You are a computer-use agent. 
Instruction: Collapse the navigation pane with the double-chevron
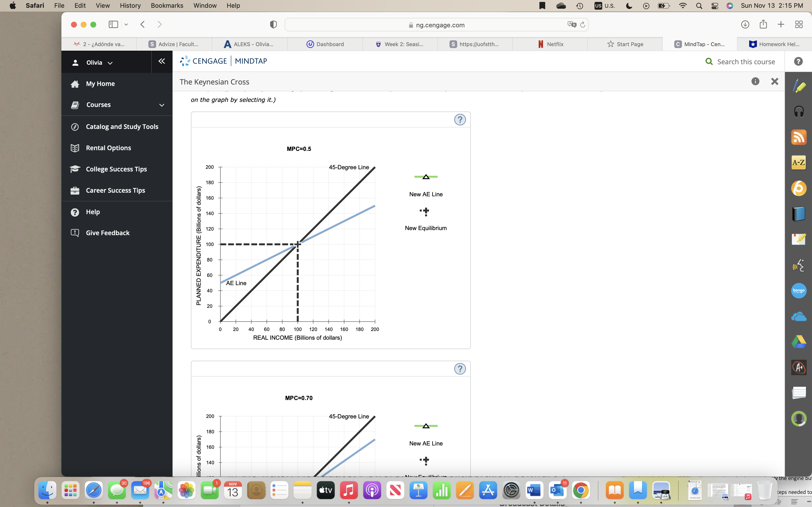[162, 61]
